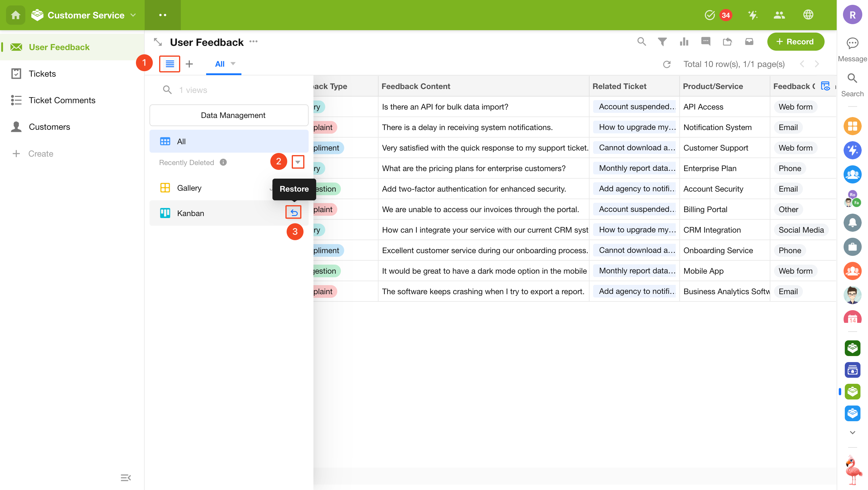This screenshot has height=490, width=868.
Task: Open the notification badge showing 34
Action: pyautogui.click(x=725, y=15)
